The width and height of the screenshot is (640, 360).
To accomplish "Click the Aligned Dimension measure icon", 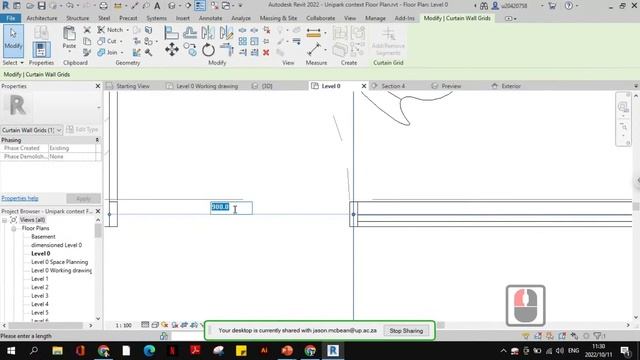I will (x=313, y=33).
